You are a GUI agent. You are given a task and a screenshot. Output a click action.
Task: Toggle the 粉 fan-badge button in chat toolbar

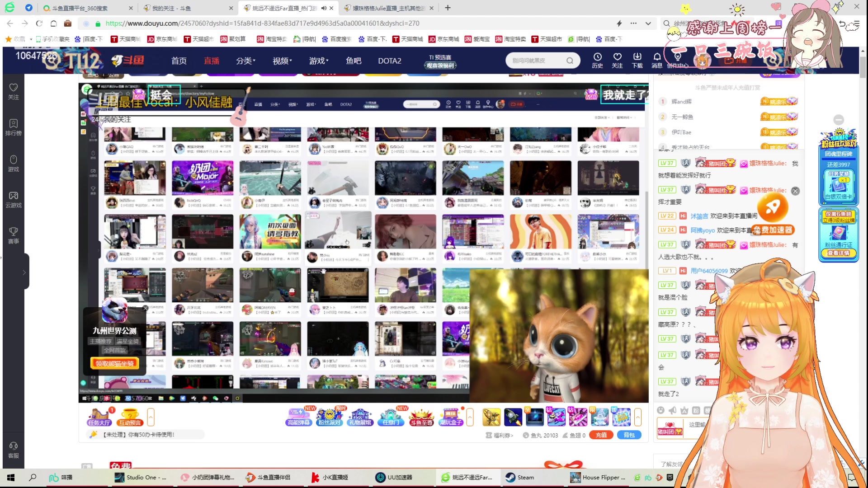[x=696, y=410]
